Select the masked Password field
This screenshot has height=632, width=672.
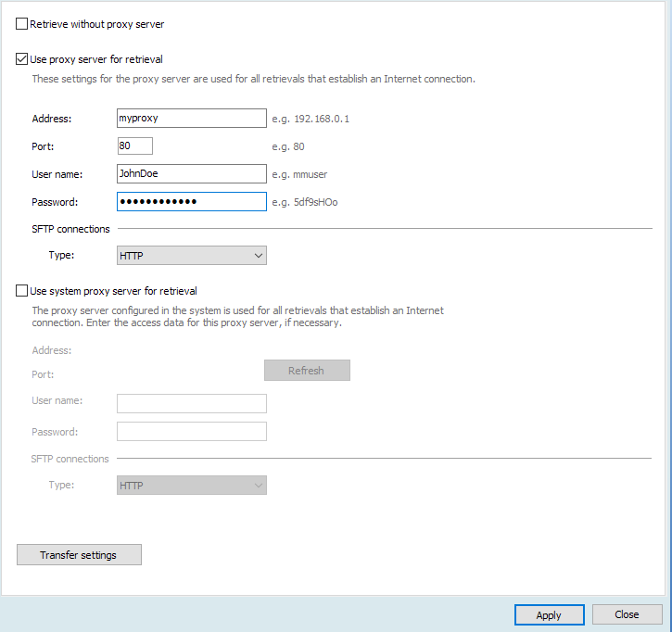[192, 202]
